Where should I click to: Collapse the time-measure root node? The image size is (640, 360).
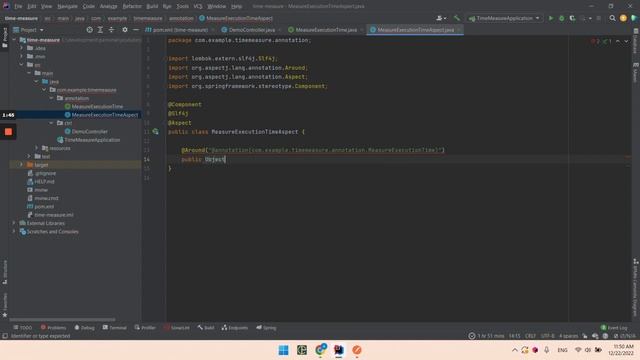tap(14, 40)
